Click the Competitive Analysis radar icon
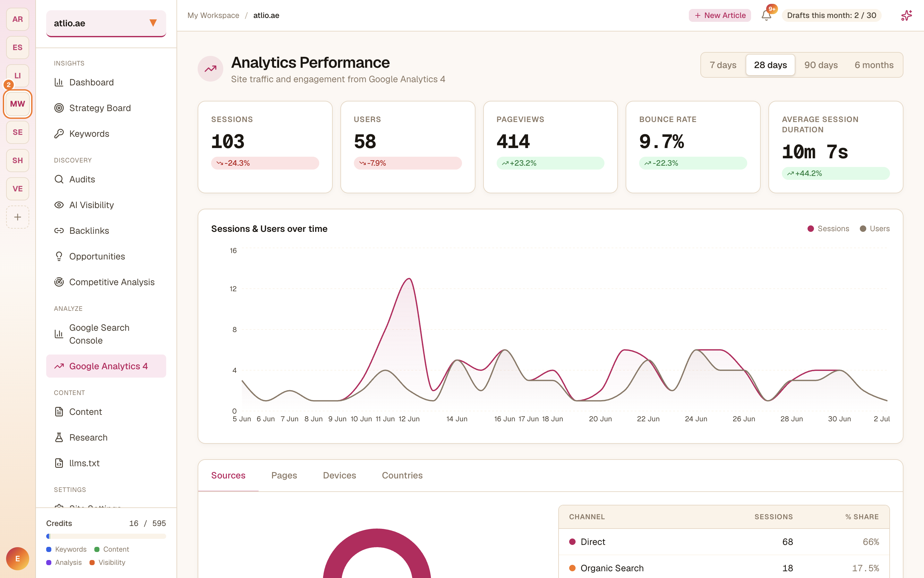 coord(59,282)
